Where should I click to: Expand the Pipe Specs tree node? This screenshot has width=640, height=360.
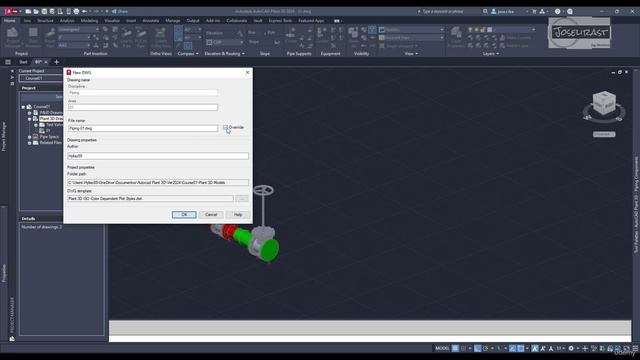(x=29, y=137)
